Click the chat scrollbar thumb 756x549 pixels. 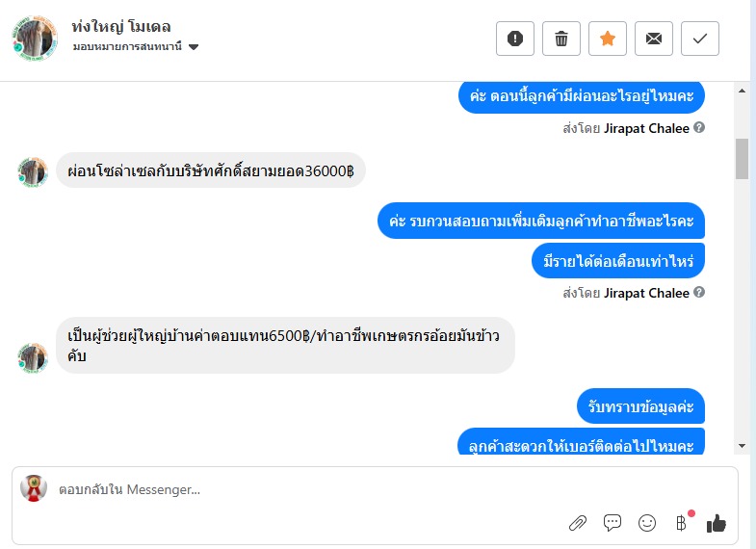[742, 159]
